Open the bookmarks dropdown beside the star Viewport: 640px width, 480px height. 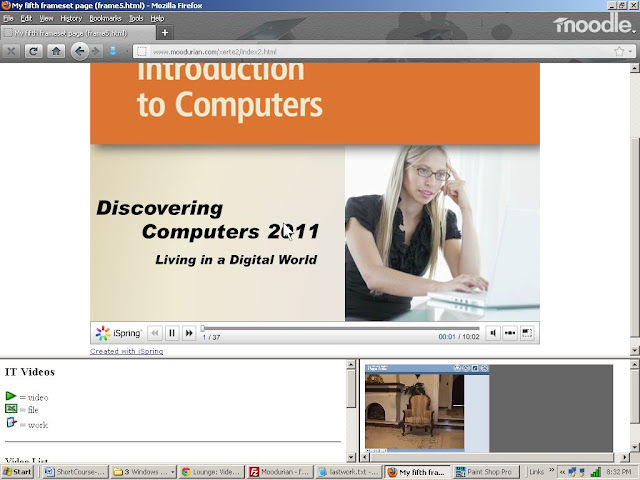(x=631, y=52)
